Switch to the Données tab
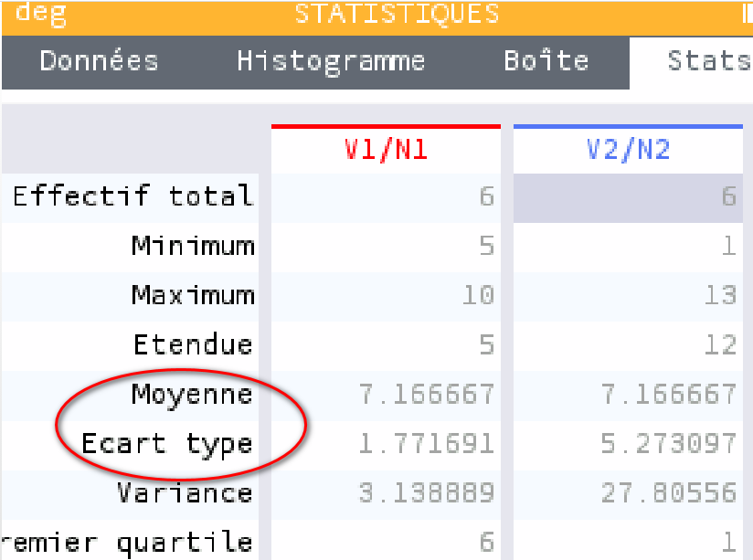 click(99, 62)
